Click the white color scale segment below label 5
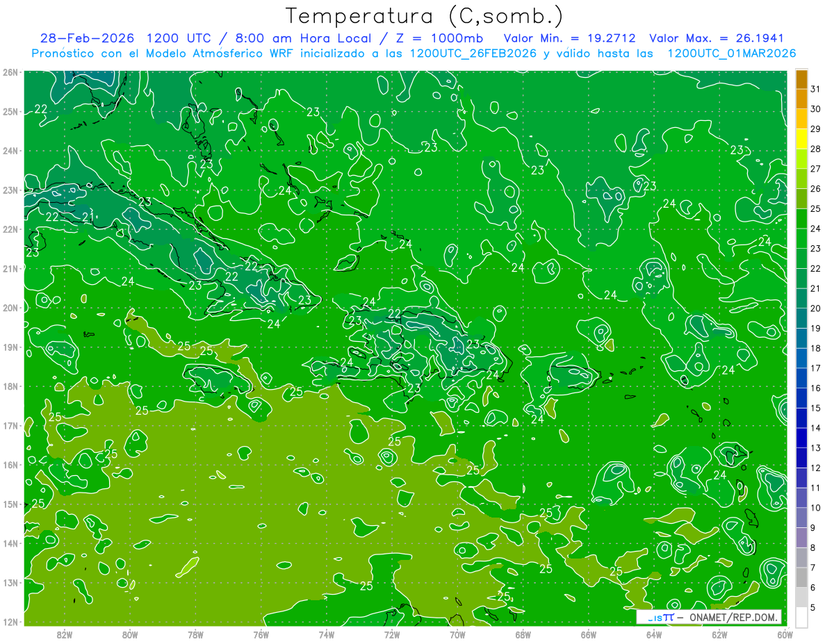The height and width of the screenshot is (644, 834). pyautogui.click(x=801, y=617)
